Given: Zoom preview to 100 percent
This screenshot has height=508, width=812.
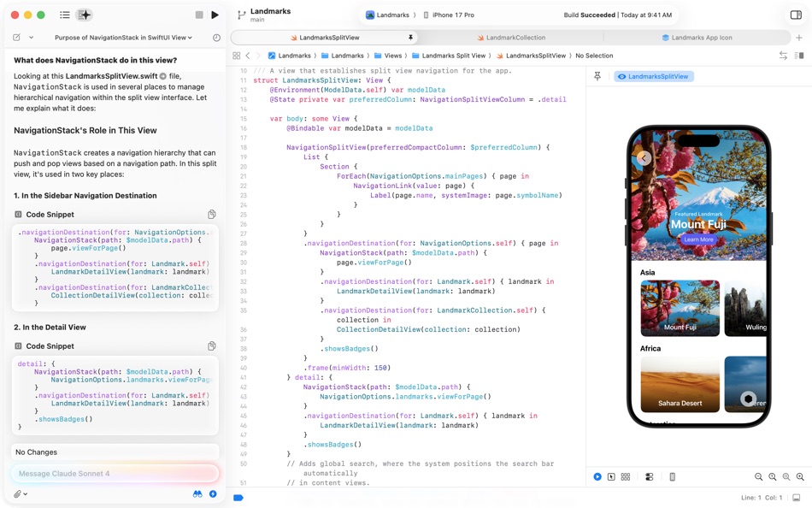Looking at the screenshot, I should pos(772,477).
